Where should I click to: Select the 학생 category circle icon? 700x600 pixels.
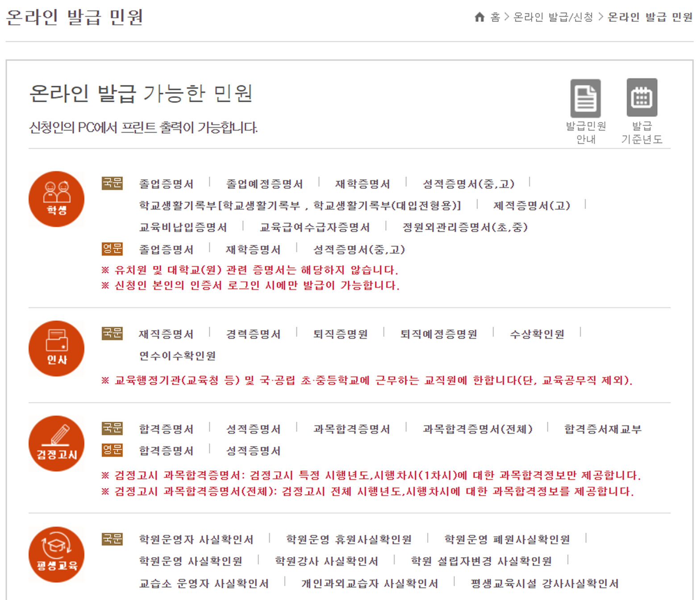click(x=57, y=199)
